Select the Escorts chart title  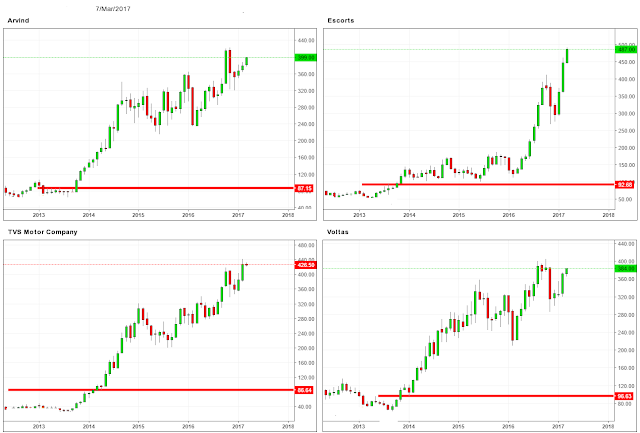341,20
